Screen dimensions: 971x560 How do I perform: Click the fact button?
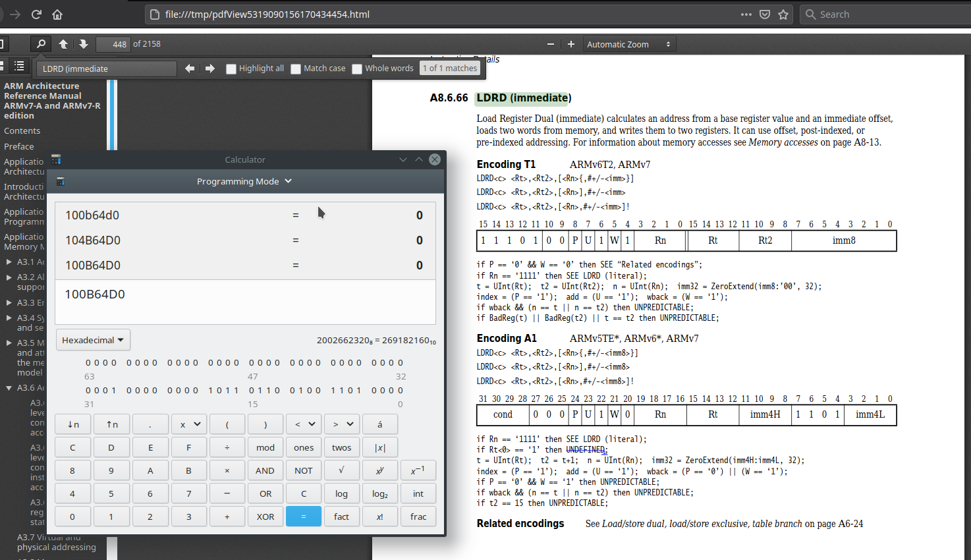click(x=342, y=517)
